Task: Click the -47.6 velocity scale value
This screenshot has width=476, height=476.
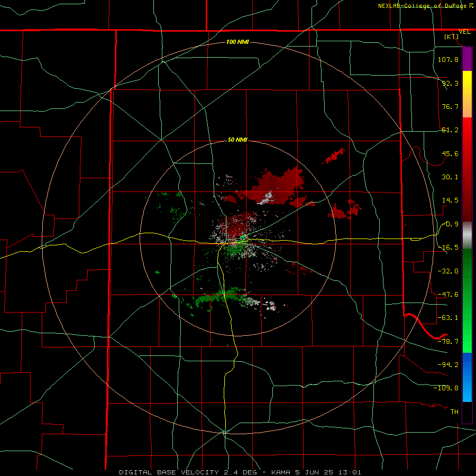Action: pyautogui.click(x=448, y=295)
